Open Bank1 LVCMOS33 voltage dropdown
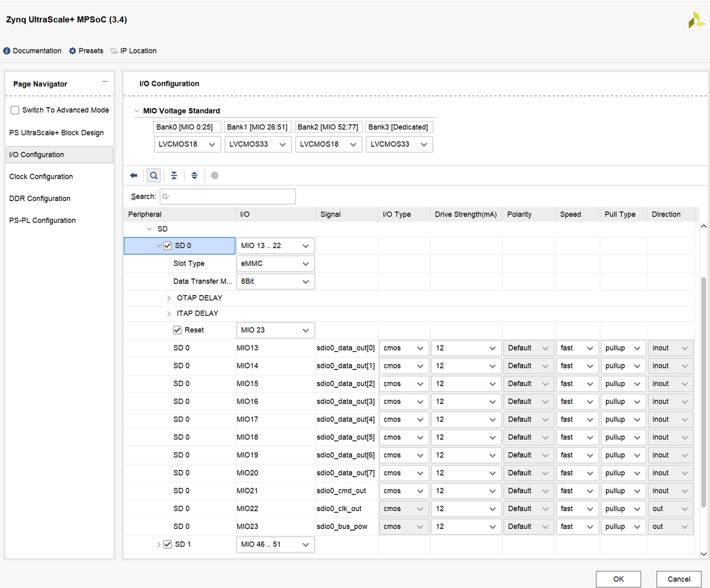Viewport: 710px width, 588px height. point(258,144)
